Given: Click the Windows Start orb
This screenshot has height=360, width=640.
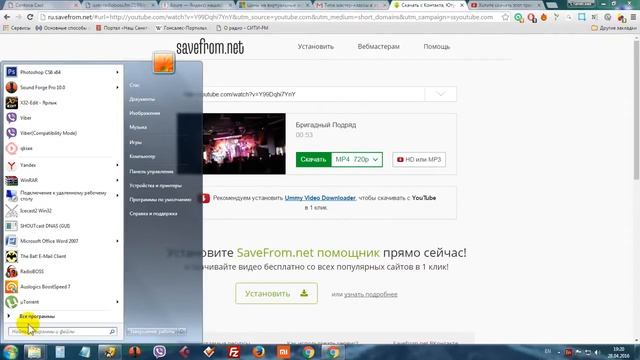Looking at the screenshot, I should 11,352.
